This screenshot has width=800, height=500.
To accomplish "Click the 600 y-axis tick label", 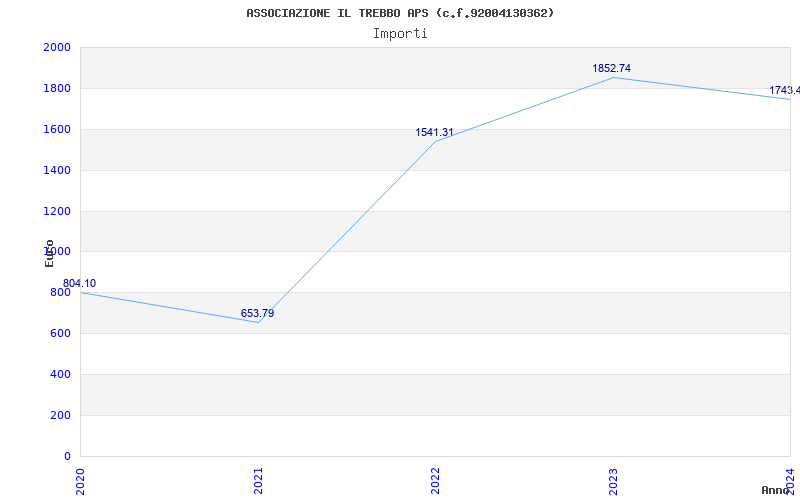I will point(60,334).
